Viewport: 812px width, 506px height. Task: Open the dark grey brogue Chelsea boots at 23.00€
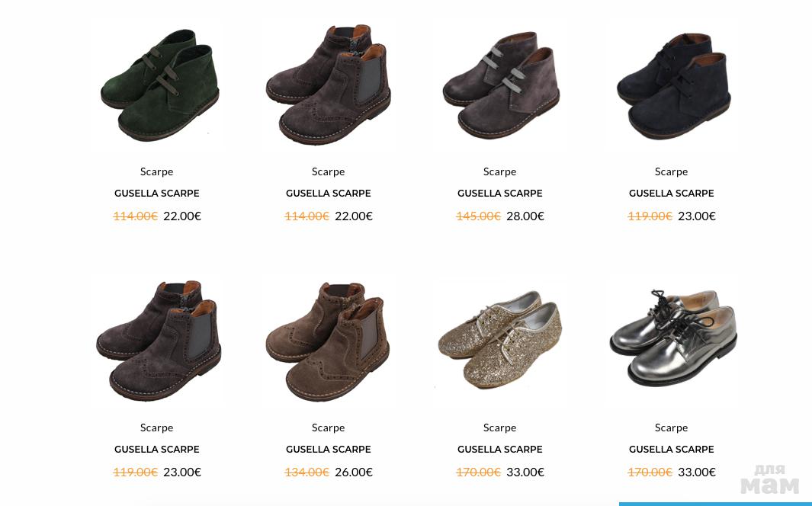click(159, 341)
